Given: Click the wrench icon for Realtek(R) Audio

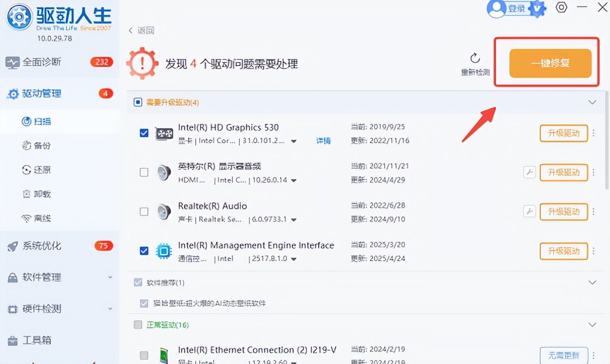Looking at the screenshot, I should 529,211.
